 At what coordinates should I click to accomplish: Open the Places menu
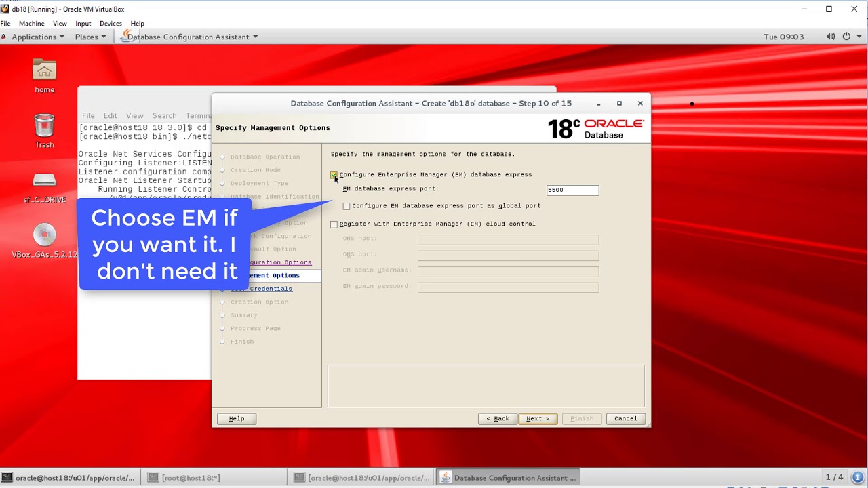(90, 37)
